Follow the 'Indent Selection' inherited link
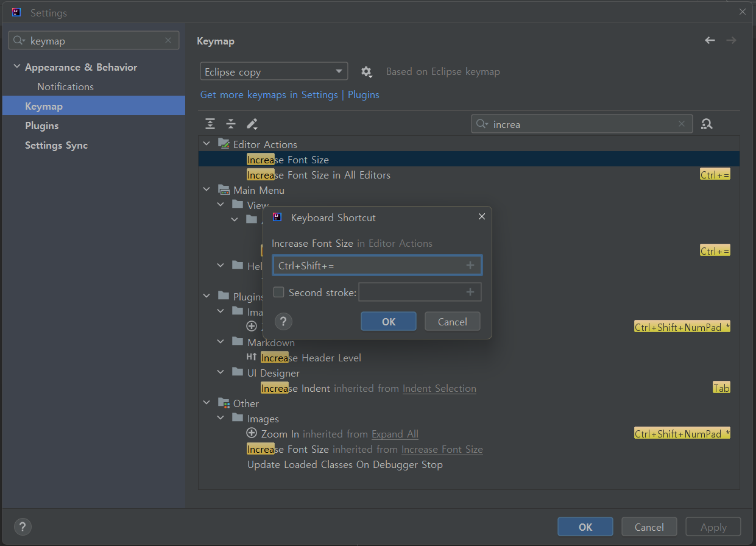756x546 pixels. (439, 388)
